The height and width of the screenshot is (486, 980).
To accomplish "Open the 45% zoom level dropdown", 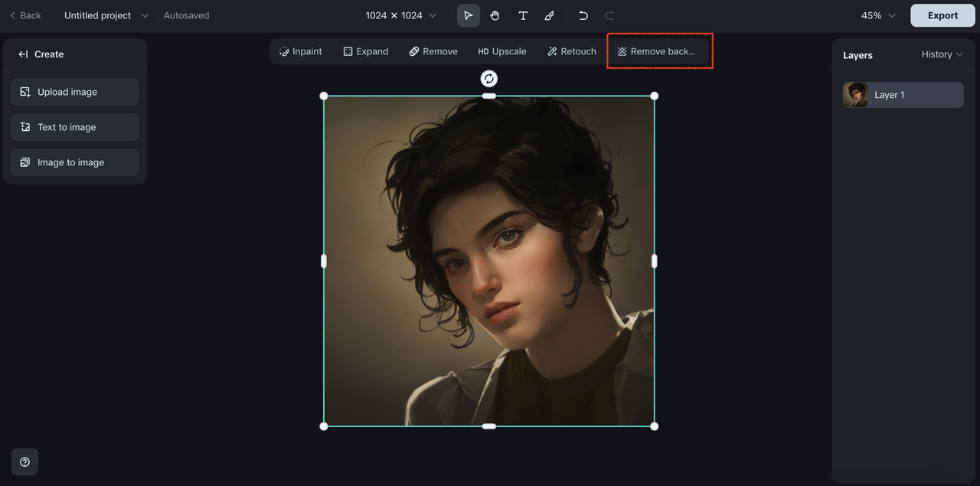I will pyautogui.click(x=878, y=15).
